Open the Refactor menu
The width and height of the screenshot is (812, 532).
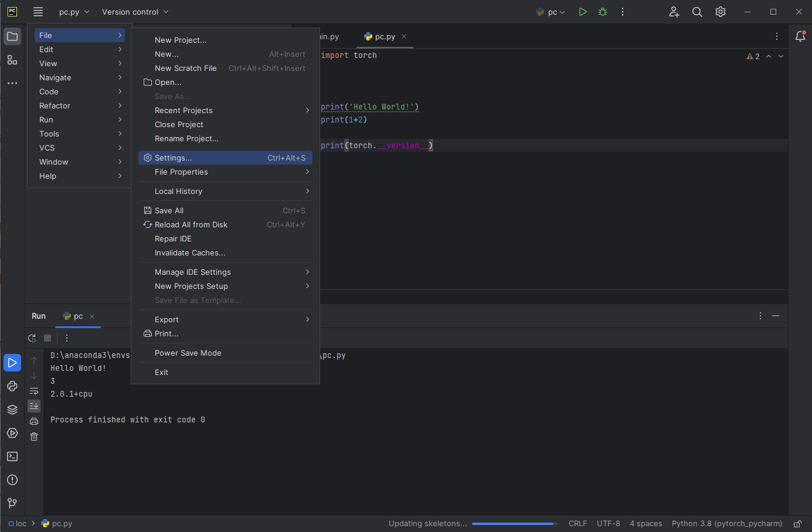tap(80, 105)
